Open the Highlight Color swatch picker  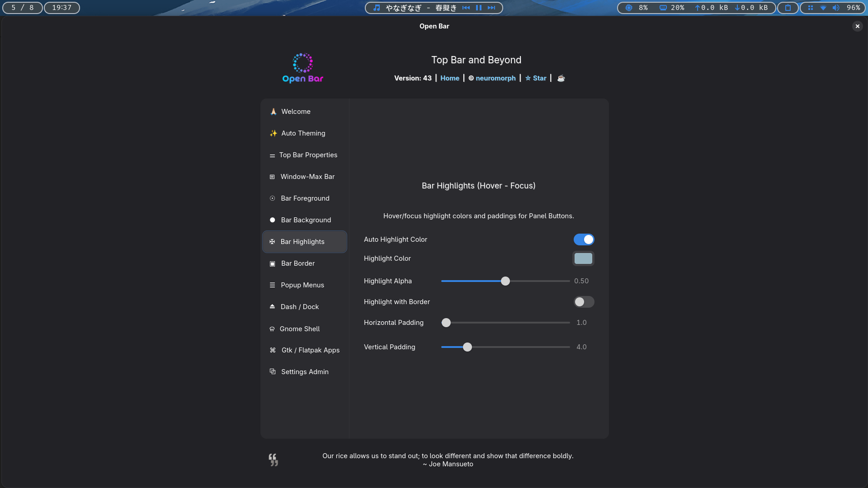tap(583, 258)
